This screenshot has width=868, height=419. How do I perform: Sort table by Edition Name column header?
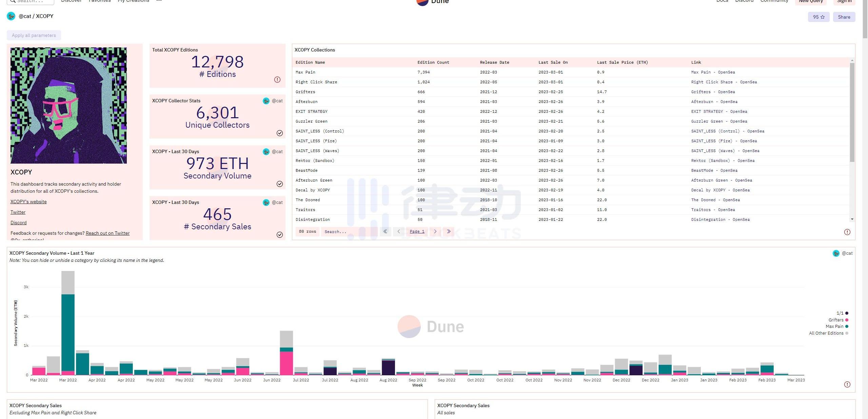click(x=310, y=62)
